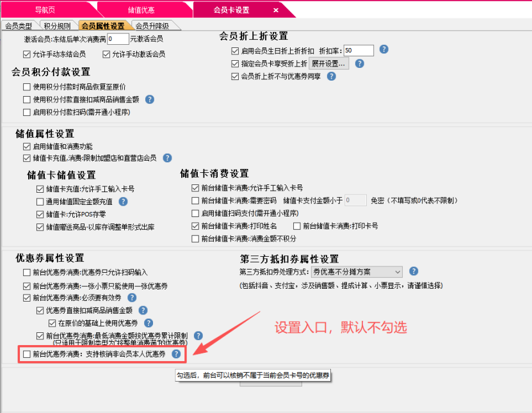
Task: Toggle 指定会员卡享受折上折 checkbox
Action: tap(235, 63)
